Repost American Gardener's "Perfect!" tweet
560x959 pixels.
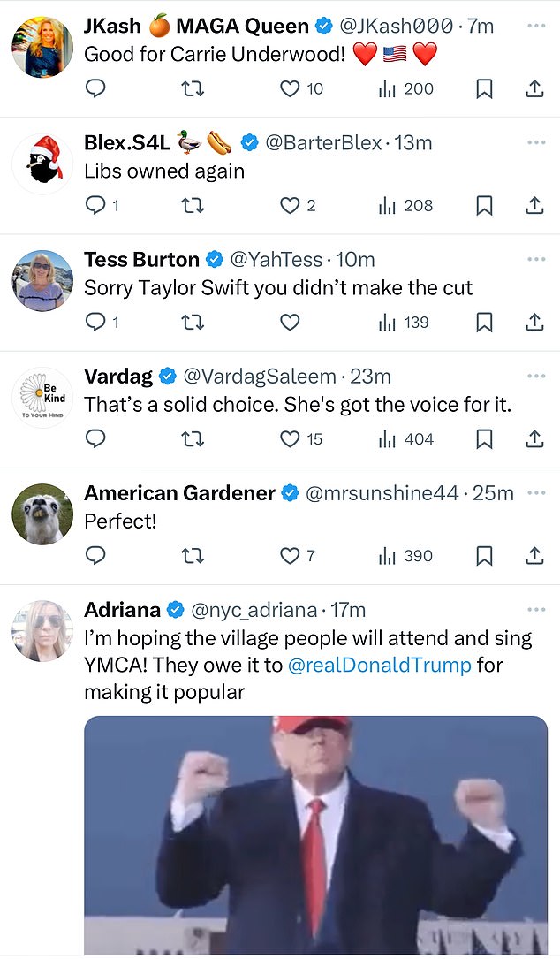click(193, 556)
